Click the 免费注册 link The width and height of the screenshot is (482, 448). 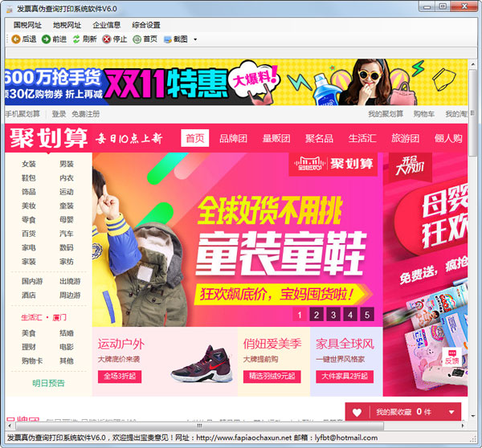pos(85,114)
